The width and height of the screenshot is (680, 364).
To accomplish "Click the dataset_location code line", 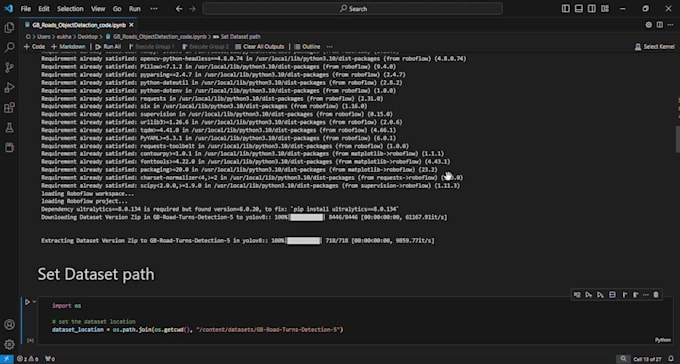I will tap(198, 330).
